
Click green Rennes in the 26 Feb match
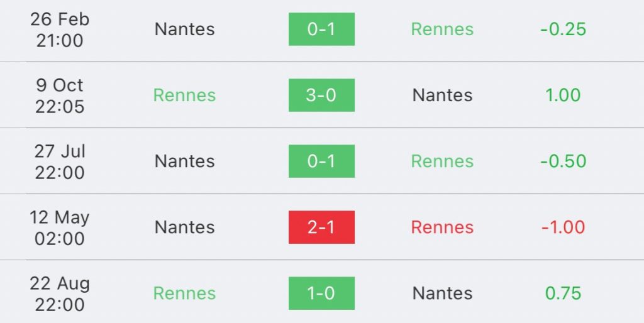[x=442, y=30]
